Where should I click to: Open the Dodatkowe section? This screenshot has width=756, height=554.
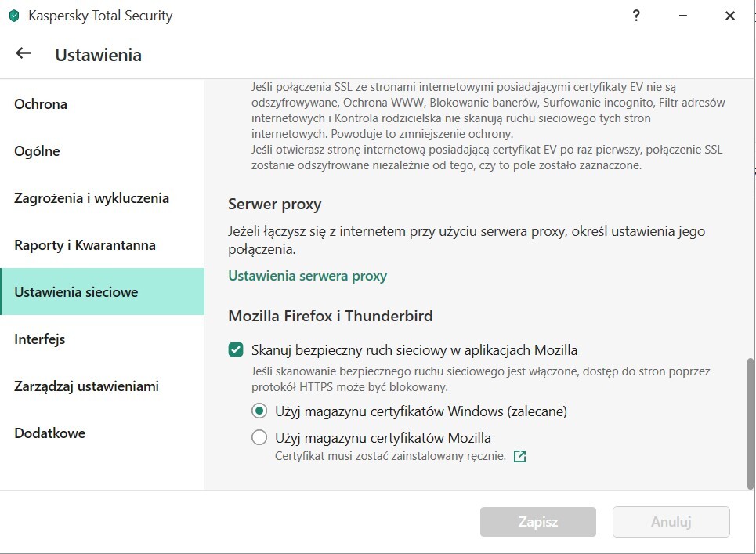49,433
